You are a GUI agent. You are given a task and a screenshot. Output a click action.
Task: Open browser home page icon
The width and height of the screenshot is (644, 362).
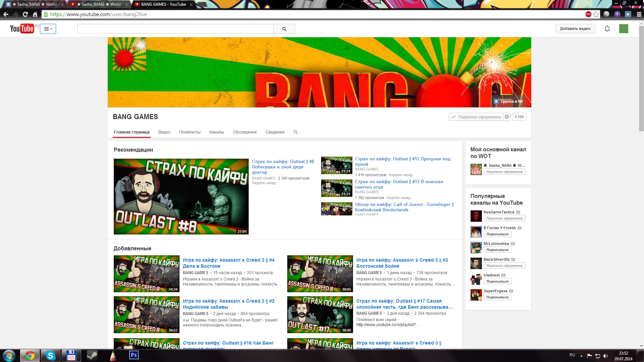pos(35,14)
